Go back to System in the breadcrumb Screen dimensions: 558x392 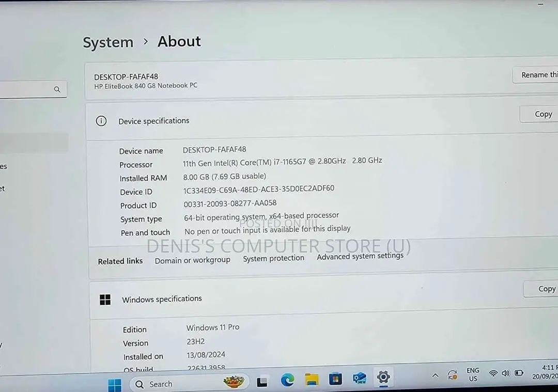108,42
